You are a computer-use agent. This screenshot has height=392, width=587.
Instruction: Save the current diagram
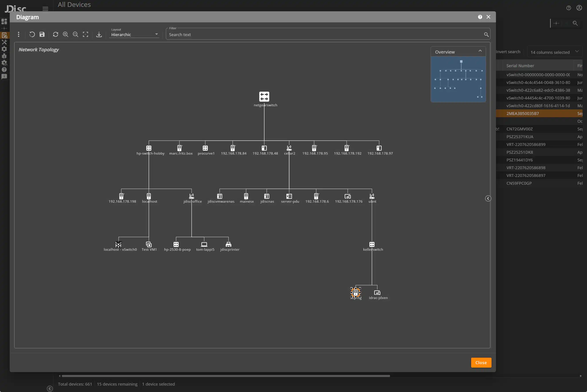pyautogui.click(x=42, y=34)
